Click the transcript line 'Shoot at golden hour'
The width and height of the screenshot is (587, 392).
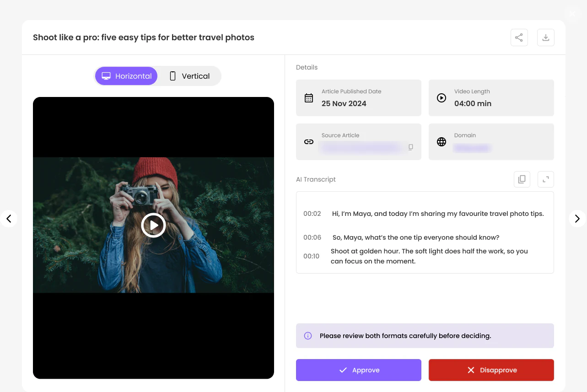(429, 256)
